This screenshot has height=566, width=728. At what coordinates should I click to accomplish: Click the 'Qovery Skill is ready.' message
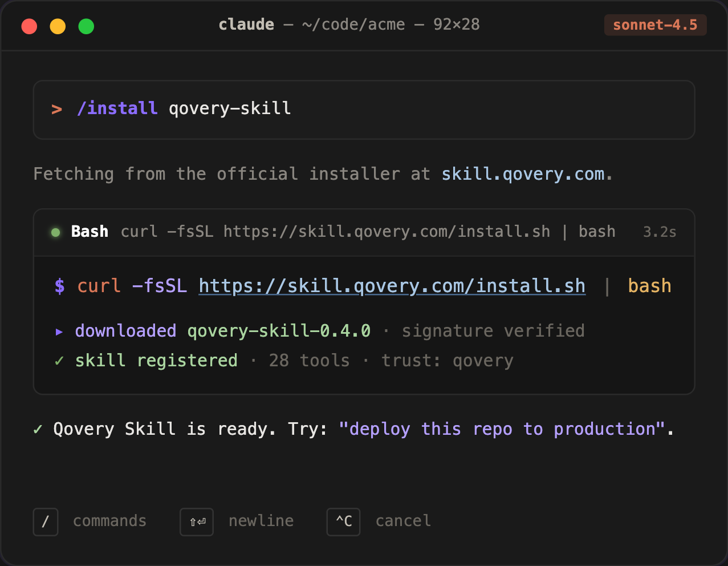click(165, 429)
